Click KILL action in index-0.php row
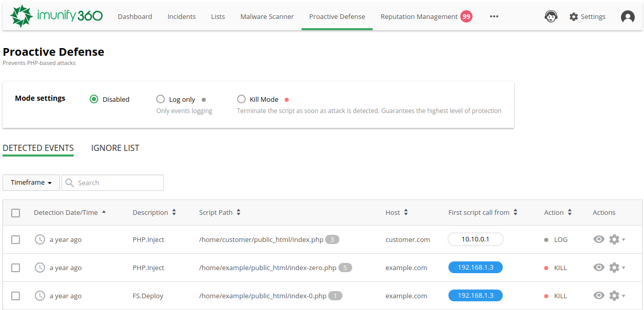 click(555, 296)
